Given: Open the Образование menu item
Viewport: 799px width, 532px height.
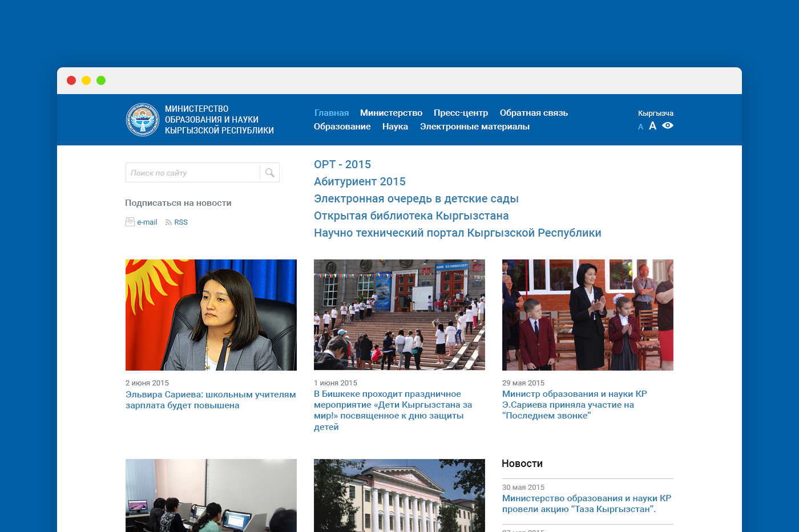Looking at the screenshot, I should [342, 127].
